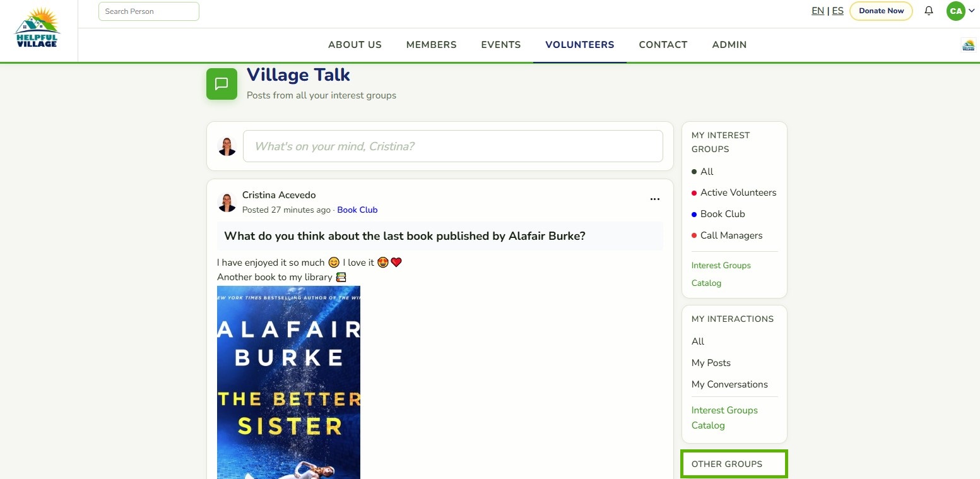Show All under My Interactions
The image size is (980, 479).
click(698, 341)
